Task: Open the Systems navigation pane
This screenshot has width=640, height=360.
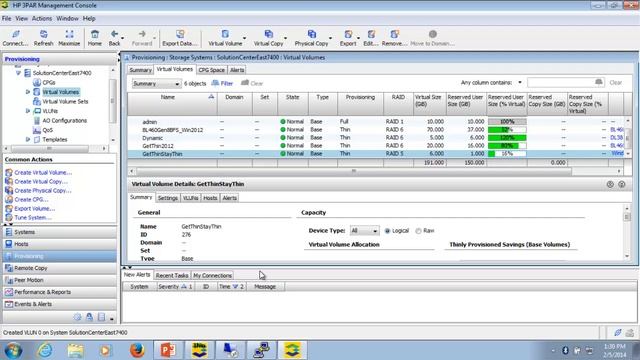Action: pyautogui.click(x=60, y=232)
